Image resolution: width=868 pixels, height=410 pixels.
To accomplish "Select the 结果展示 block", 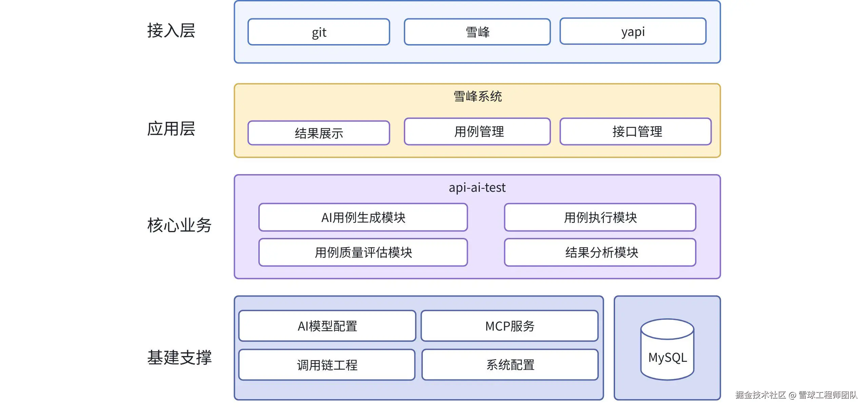I will click(x=319, y=133).
